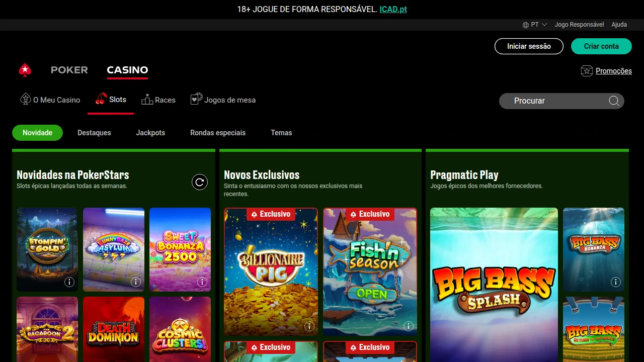
Task: Select the Novidade filter pill
Action: (37, 133)
